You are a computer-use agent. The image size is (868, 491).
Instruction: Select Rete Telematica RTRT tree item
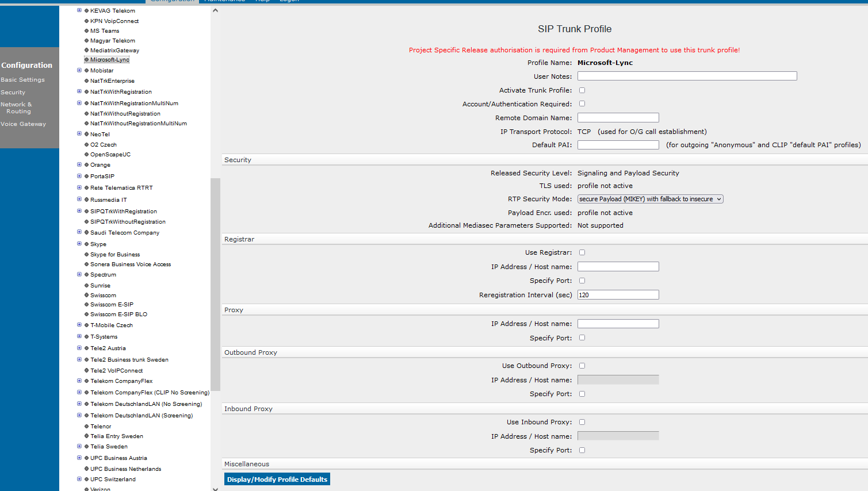click(121, 188)
